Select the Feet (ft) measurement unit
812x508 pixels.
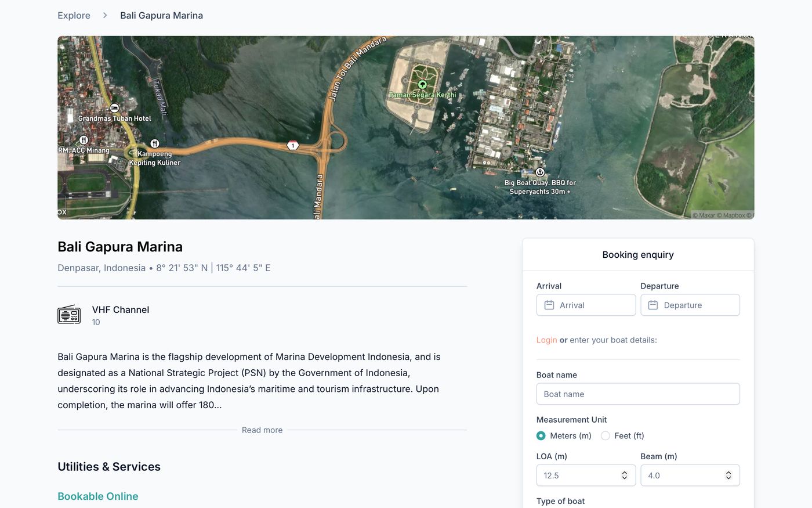[606, 435]
